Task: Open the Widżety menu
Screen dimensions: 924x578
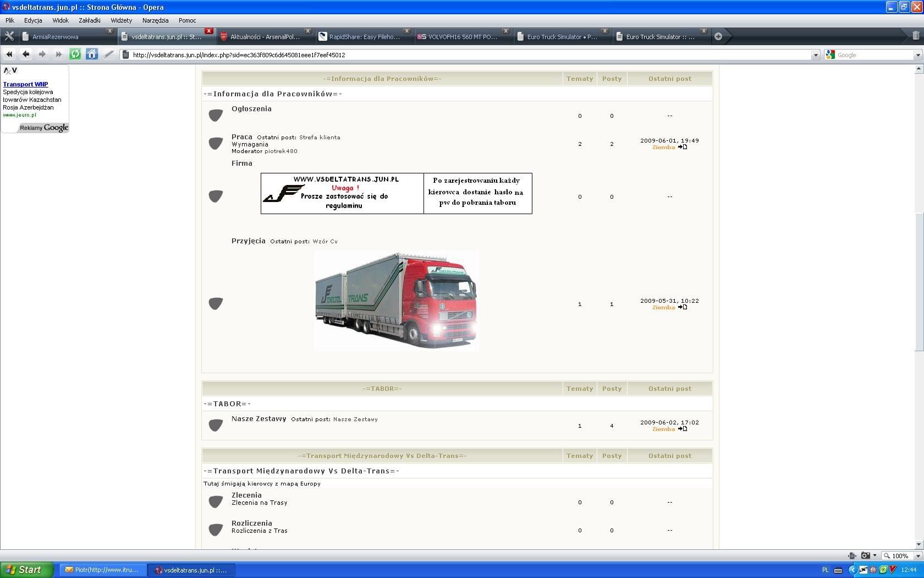Action: (x=121, y=20)
